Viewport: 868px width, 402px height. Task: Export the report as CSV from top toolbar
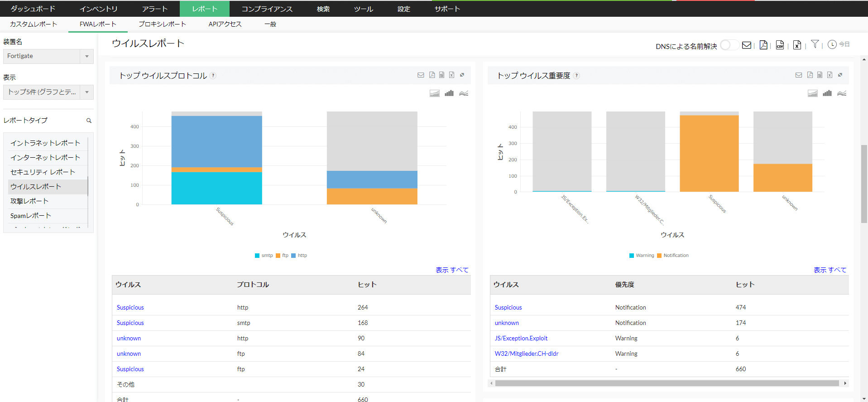click(x=780, y=45)
